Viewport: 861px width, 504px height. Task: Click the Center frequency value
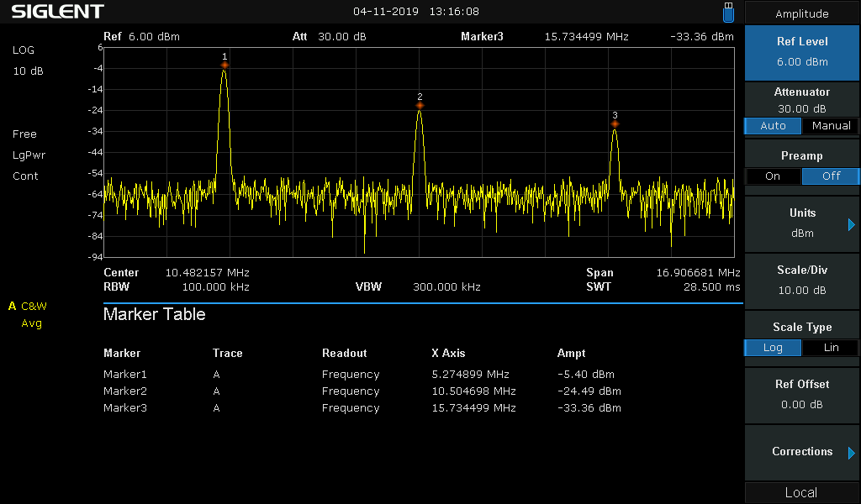(207, 272)
